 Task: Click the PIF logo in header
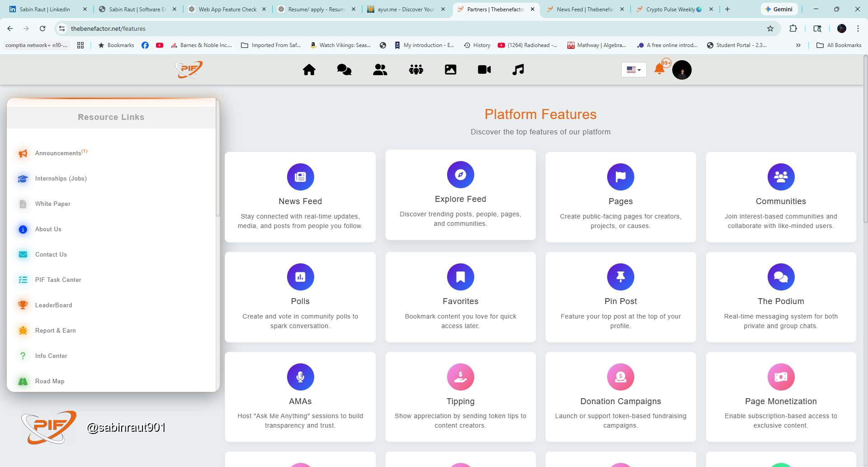pos(189,70)
